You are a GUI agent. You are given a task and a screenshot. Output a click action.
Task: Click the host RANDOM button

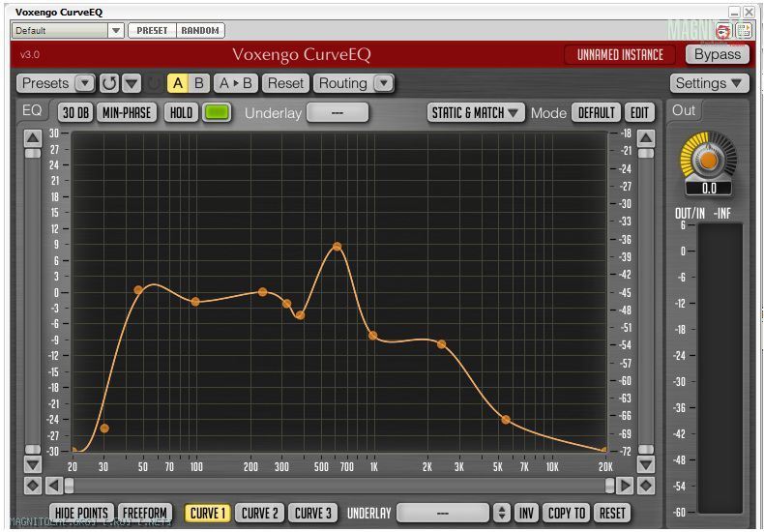point(200,30)
